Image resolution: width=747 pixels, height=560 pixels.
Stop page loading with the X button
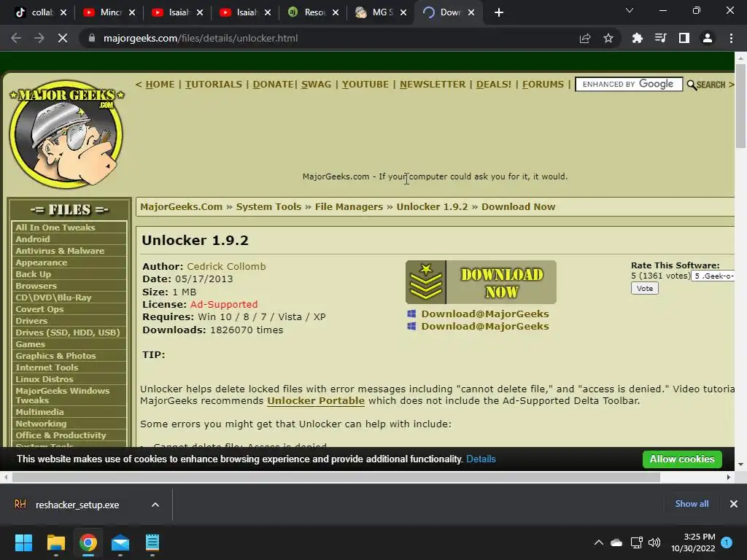pos(63,38)
